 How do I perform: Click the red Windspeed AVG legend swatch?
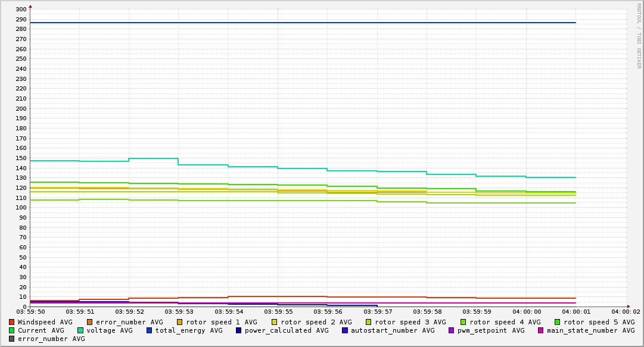[12, 322]
